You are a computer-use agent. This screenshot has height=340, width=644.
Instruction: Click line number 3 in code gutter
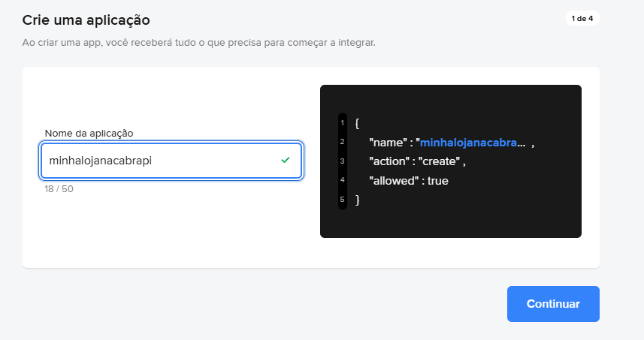tap(342, 161)
